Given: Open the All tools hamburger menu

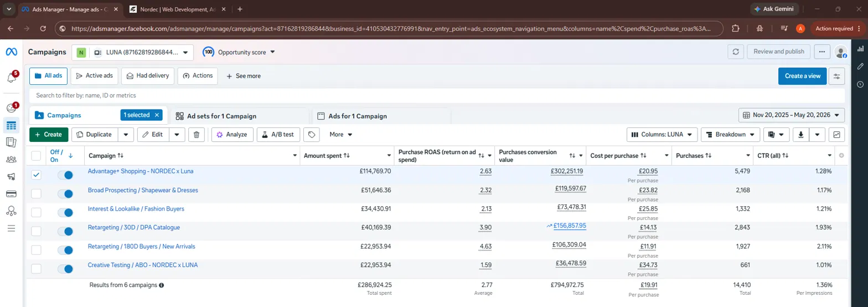Looking at the screenshot, I should pyautogui.click(x=11, y=228).
